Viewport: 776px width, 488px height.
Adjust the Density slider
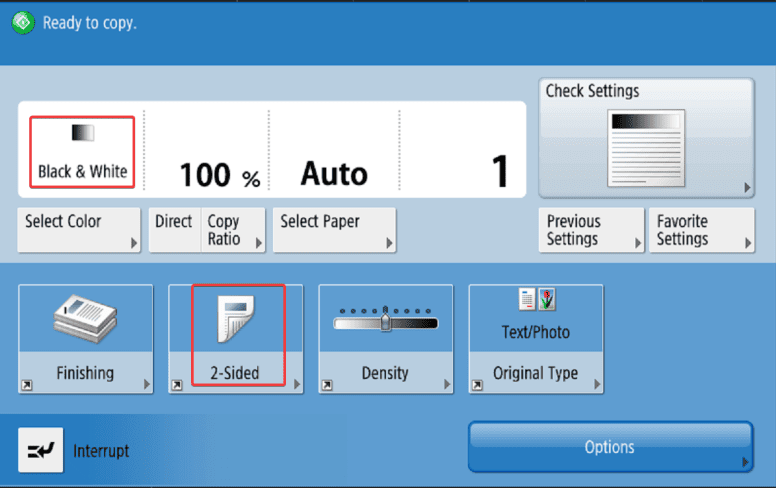click(x=385, y=322)
